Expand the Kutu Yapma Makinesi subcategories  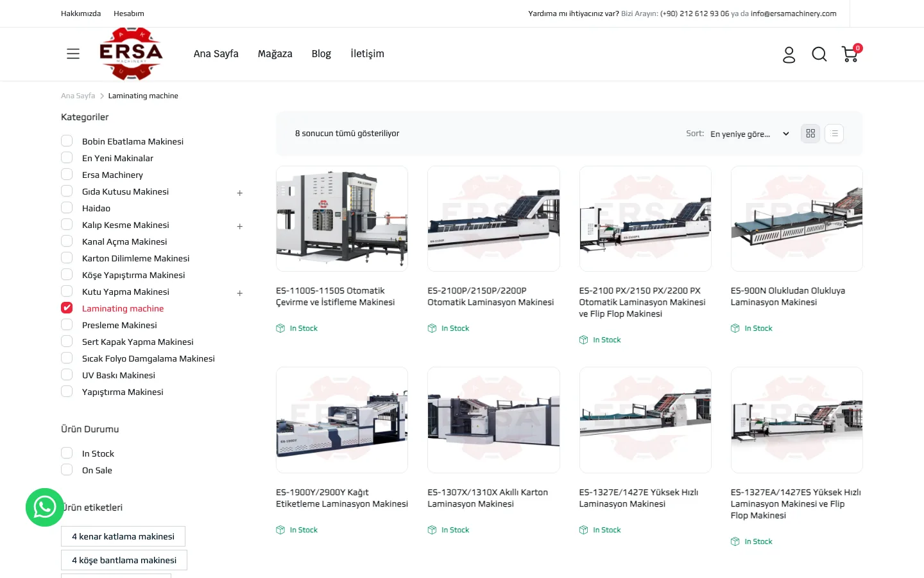pos(240,293)
